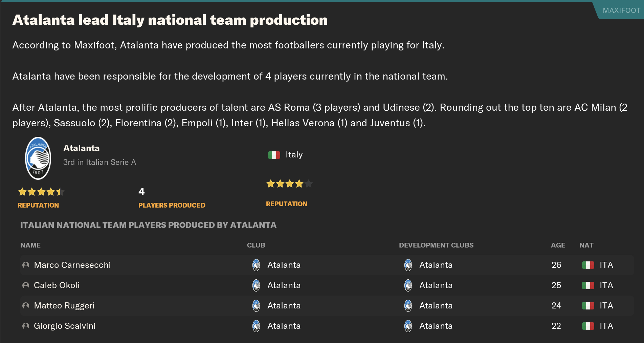Click Atalanta club badge in Carnesecchi's Club column

coord(256,265)
